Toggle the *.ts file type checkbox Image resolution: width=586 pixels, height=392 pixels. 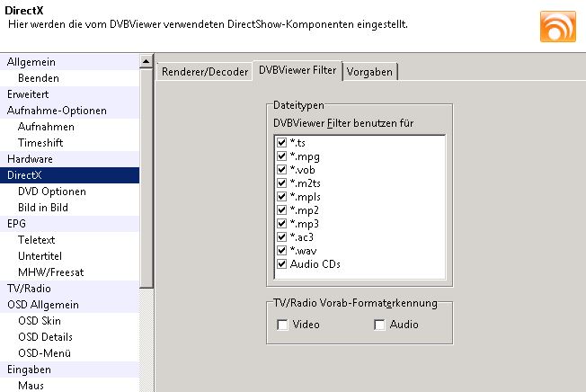pyautogui.click(x=282, y=143)
